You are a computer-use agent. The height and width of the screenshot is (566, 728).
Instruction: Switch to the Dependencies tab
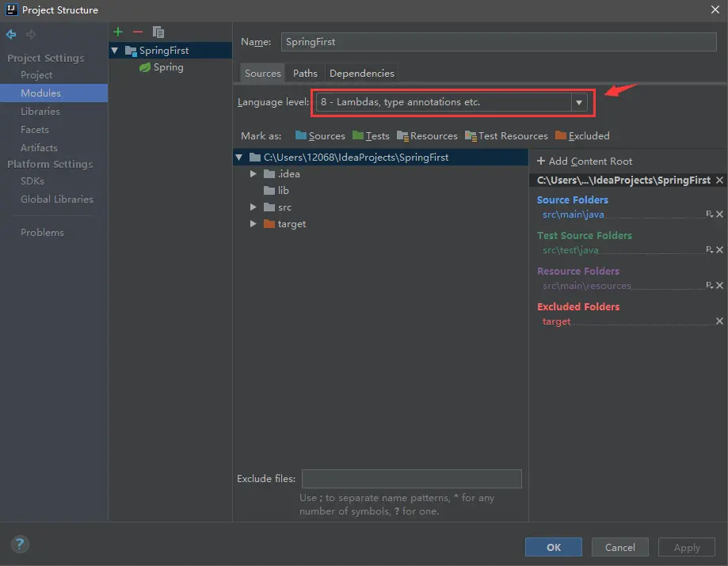pyautogui.click(x=362, y=74)
